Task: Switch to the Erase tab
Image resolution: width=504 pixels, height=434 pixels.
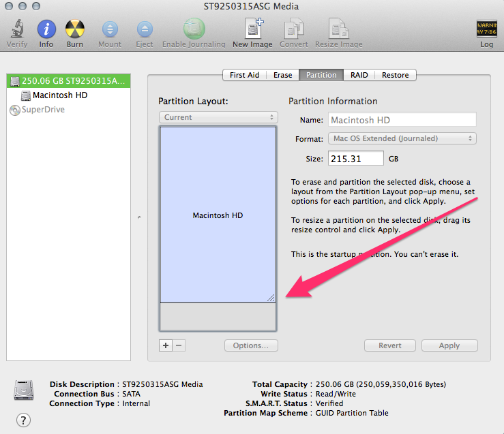Action: (282, 75)
